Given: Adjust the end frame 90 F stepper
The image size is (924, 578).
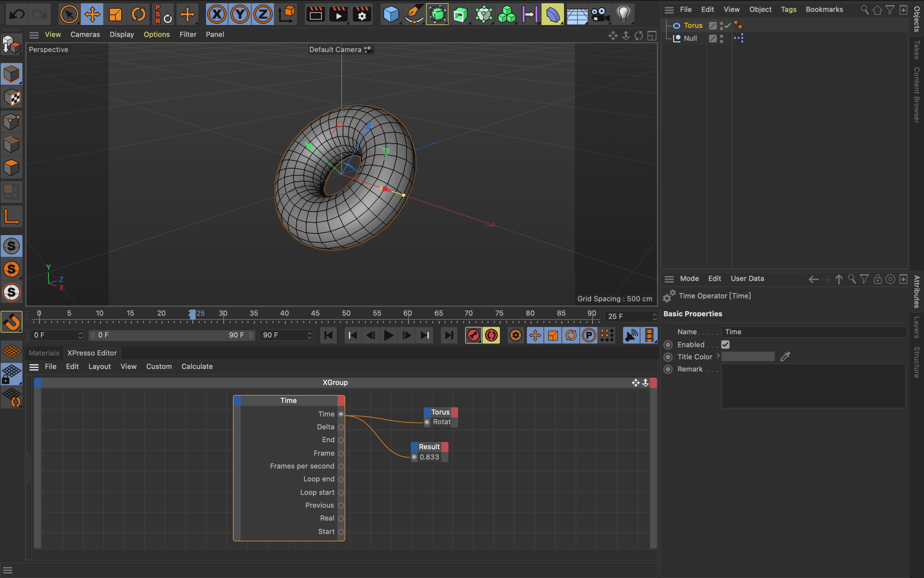Looking at the screenshot, I should coord(309,335).
